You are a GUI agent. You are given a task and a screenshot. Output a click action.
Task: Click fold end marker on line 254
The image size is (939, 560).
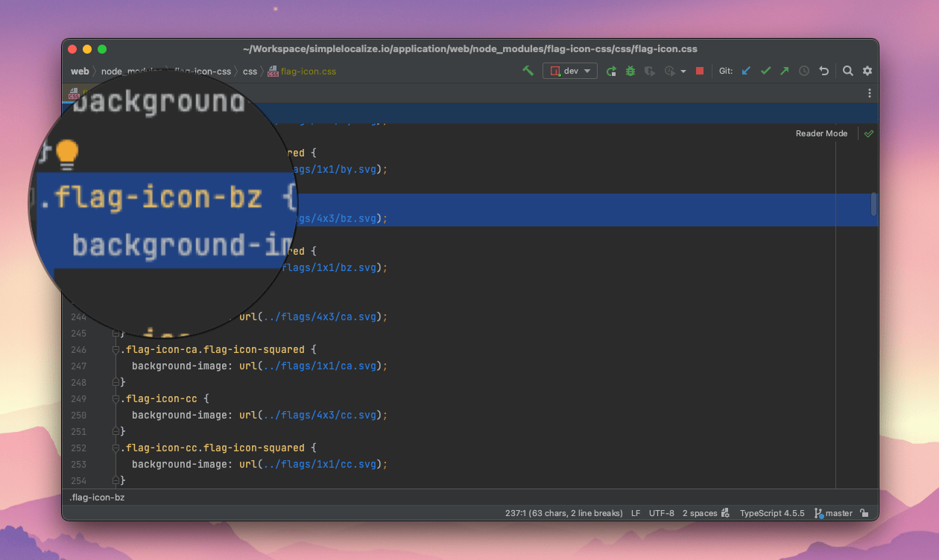coord(116,480)
